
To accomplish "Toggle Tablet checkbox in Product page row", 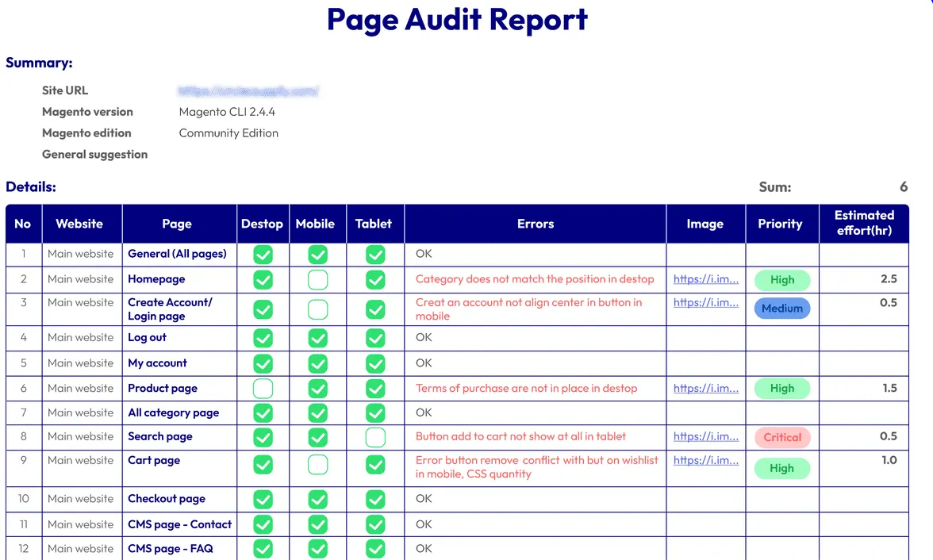I will [x=375, y=389].
